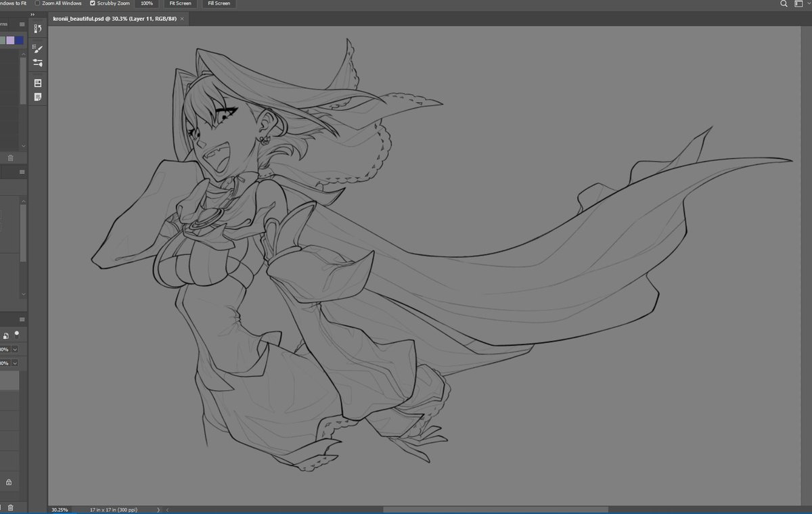Click the horizontal scrollbar left arrow
The height and width of the screenshot is (514, 812).
[x=167, y=510]
